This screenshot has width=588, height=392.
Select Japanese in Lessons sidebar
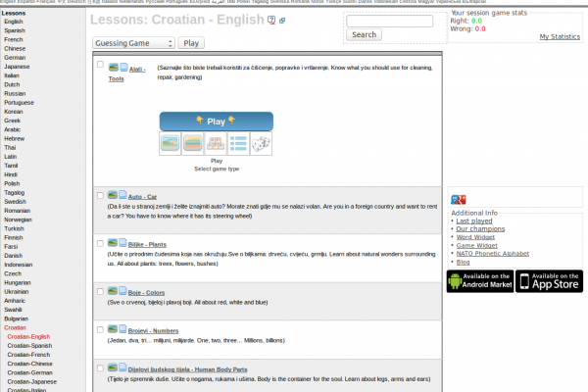click(x=17, y=67)
